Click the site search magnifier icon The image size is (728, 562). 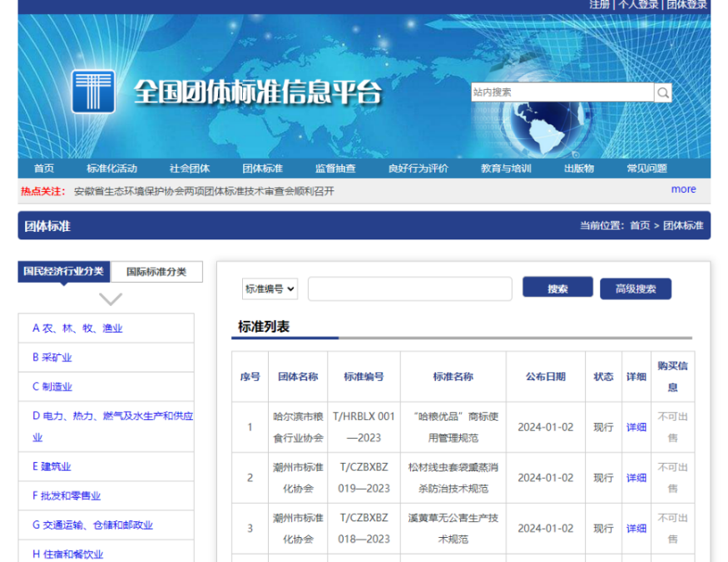[663, 93]
